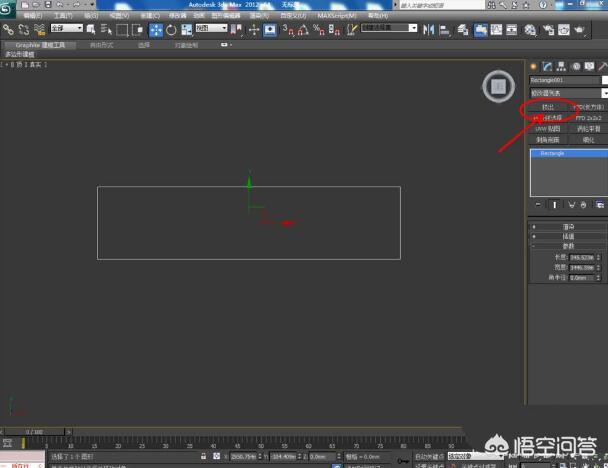The image size is (608, 468).
Task: Select the Select and Move tool
Action: pyautogui.click(x=156, y=29)
